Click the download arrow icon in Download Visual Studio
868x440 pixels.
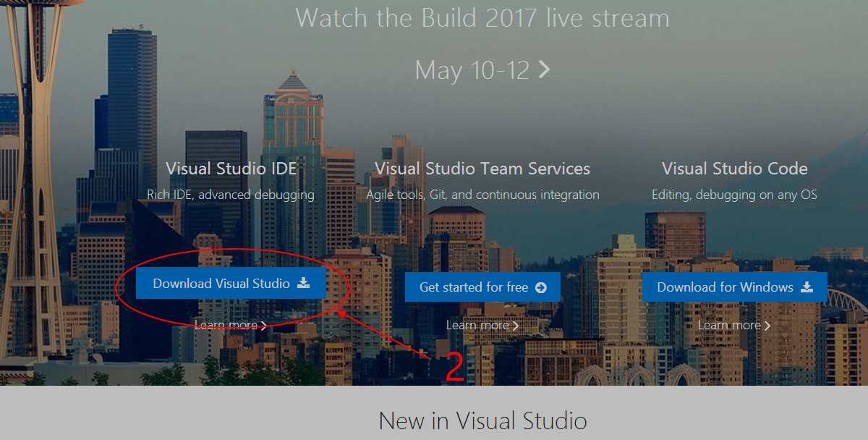(x=304, y=283)
